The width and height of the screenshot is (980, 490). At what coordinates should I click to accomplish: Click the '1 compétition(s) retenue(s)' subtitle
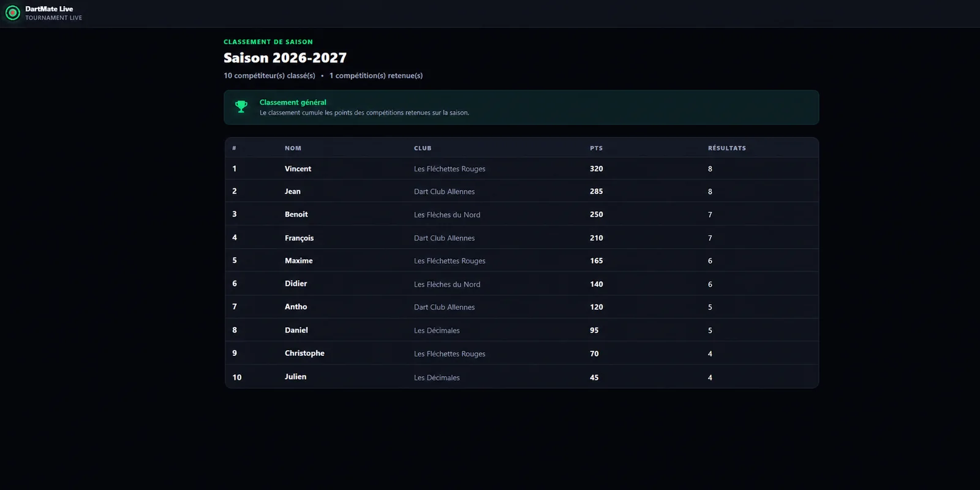(376, 76)
